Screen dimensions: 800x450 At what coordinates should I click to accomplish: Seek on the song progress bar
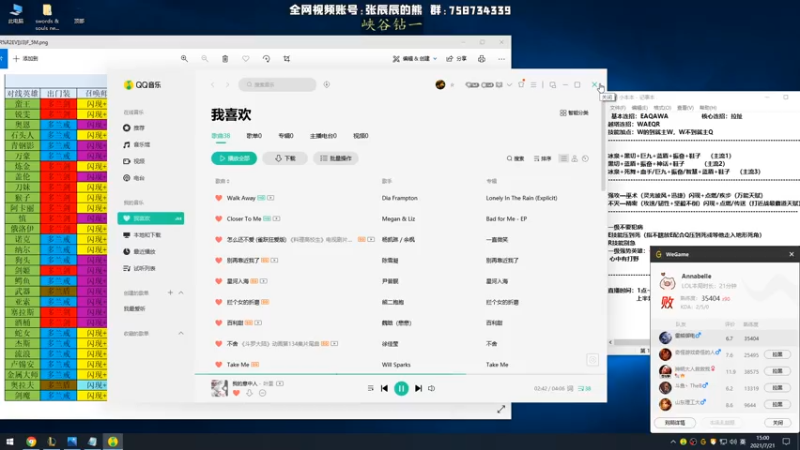401,374
